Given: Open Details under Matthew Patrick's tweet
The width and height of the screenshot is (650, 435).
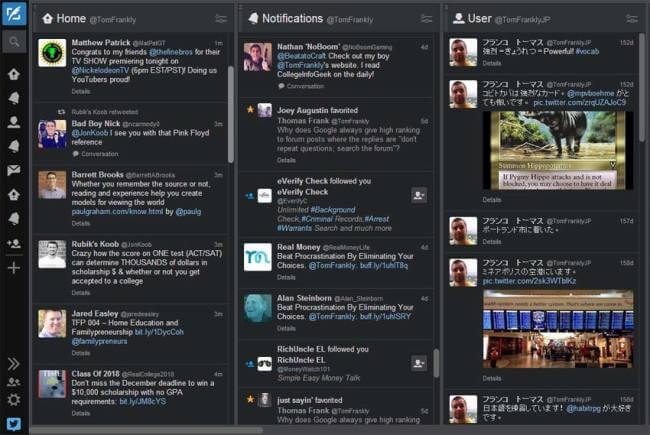Looking at the screenshot, I should coord(80,91).
